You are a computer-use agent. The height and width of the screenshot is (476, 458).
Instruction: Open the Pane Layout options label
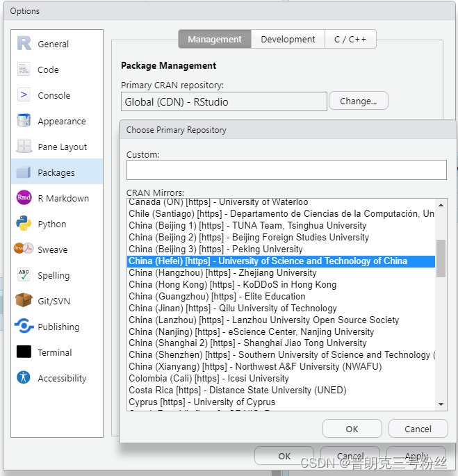[63, 147]
